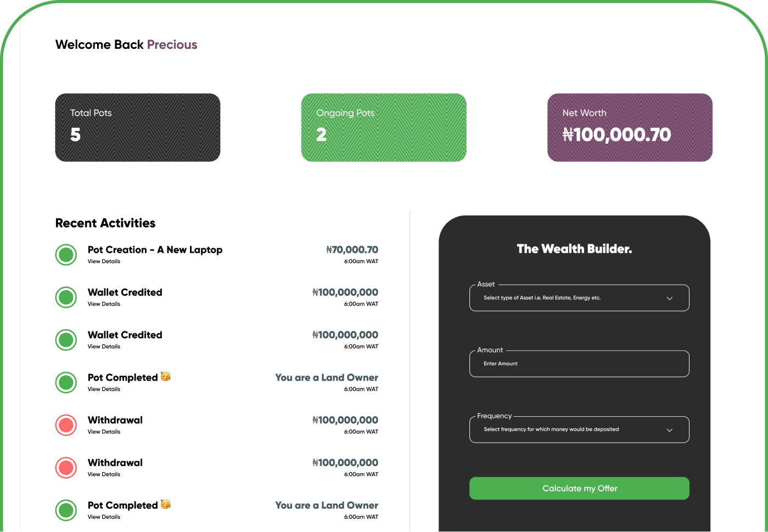Screen dimensions: 768x532
Task: Click the green icon next to first Wallet Credited
Action: tap(65, 297)
